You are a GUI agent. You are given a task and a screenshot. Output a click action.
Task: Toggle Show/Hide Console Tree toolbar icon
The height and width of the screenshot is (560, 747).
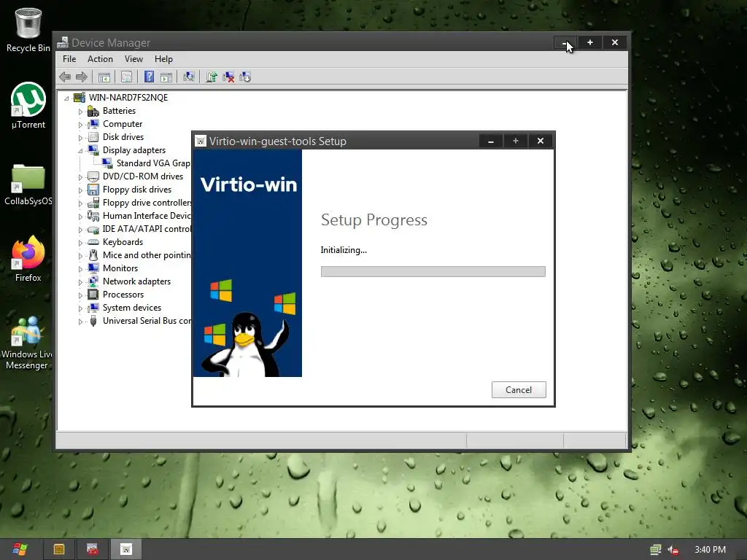click(x=104, y=77)
